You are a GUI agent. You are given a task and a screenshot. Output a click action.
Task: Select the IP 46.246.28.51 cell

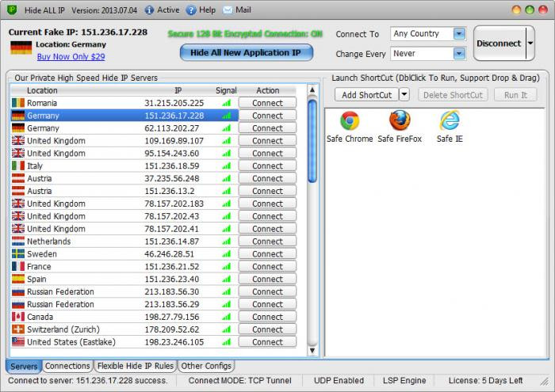click(169, 253)
